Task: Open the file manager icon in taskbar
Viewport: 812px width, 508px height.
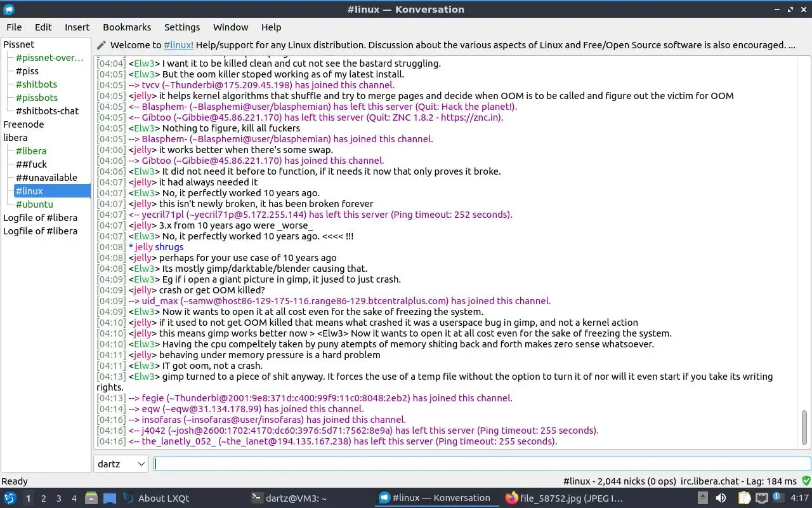Action: pyautogui.click(x=91, y=498)
